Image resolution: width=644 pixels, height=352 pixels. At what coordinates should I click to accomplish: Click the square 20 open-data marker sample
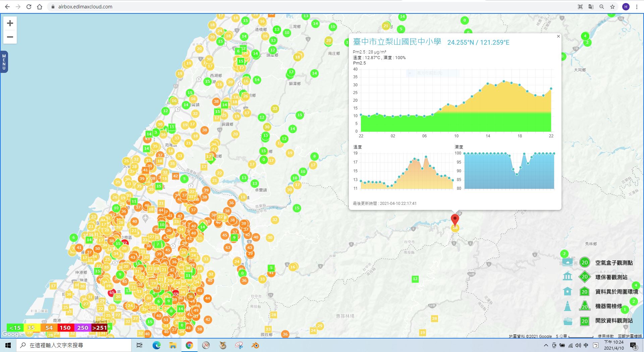[585, 321]
